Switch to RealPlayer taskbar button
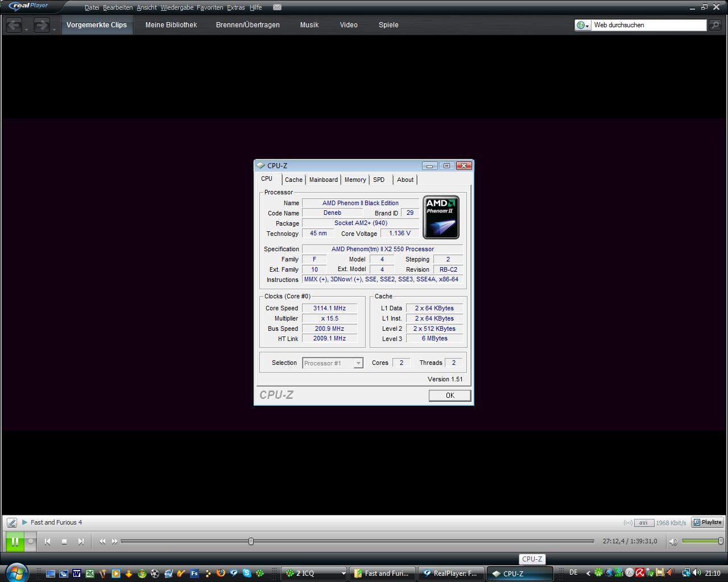The width and height of the screenshot is (728, 582). (x=451, y=573)
